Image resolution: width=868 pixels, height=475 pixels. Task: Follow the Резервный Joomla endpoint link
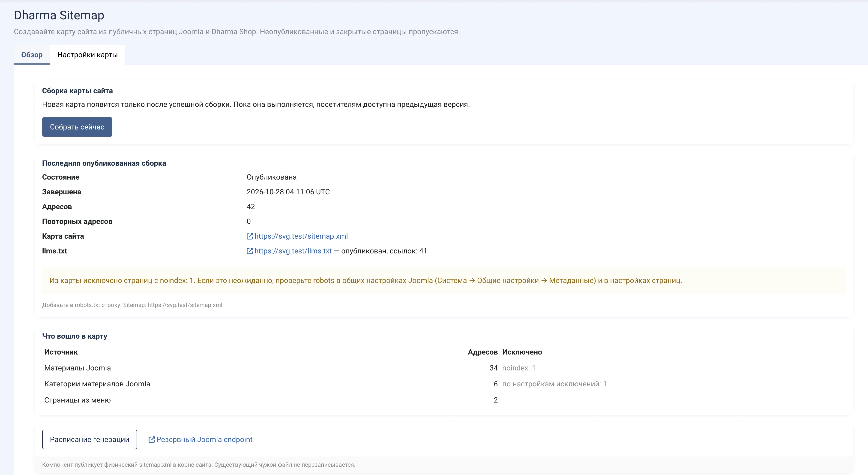pos(204,439)
